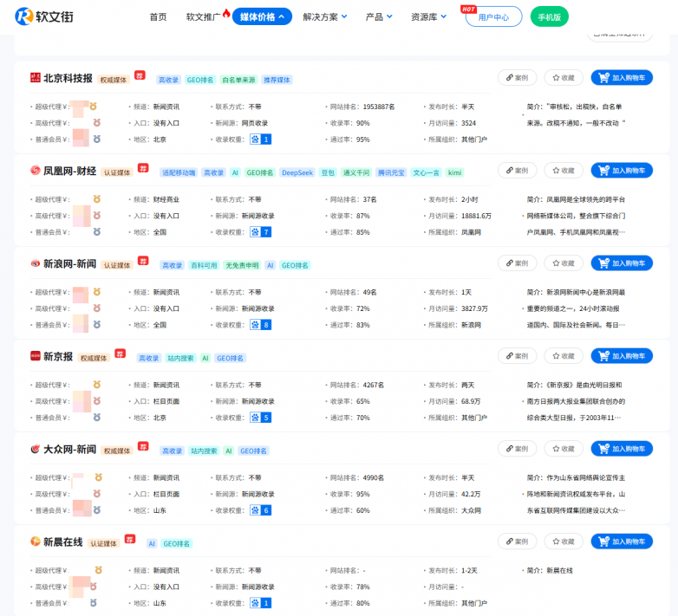Click the 软文街 site logo
The width and height of the screenshot is (678, 616).
(44, 16)
